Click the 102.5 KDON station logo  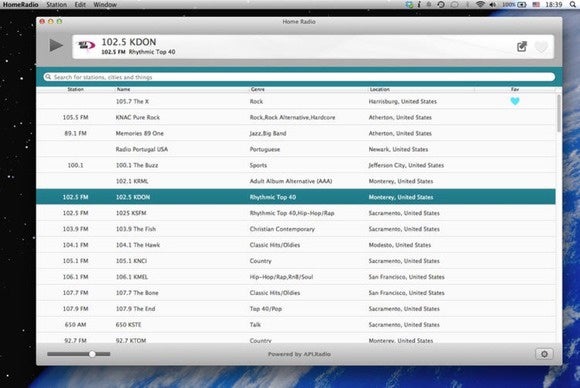[86, 46]
